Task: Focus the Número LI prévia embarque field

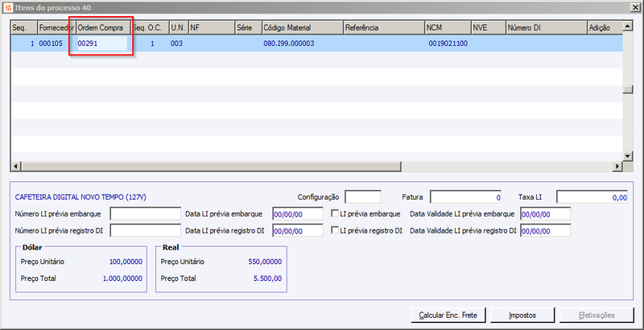Action: coord(146,214)
